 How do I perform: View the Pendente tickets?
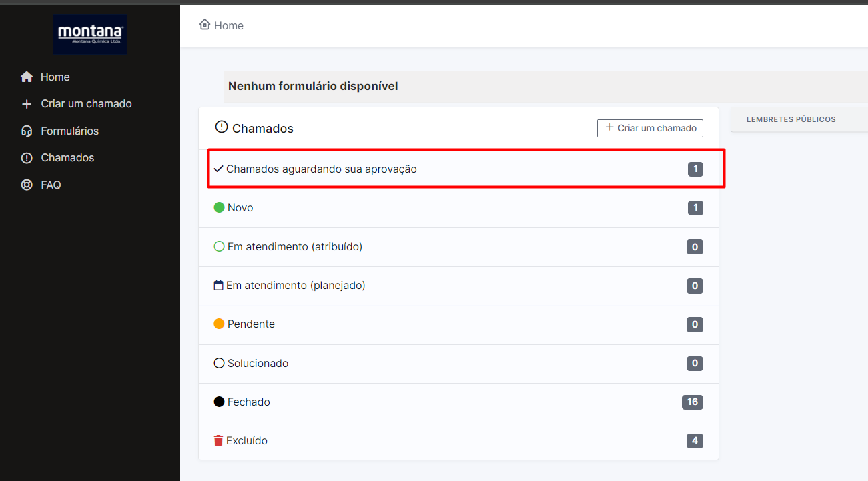pos(251,324)
